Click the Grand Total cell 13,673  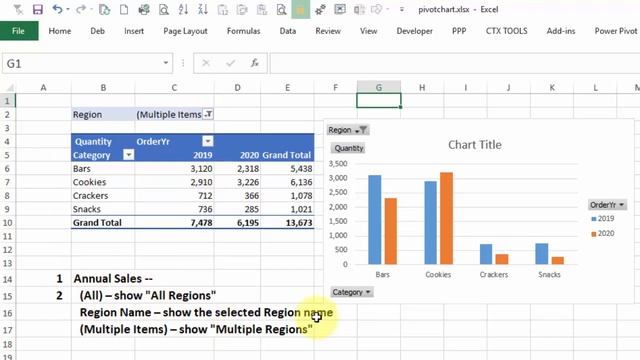(x=287, y=223)
